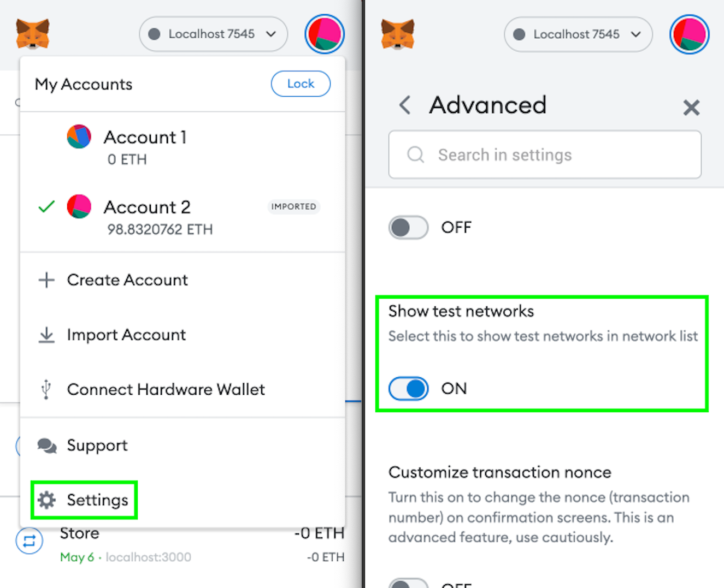724x588 pixels.
Task: Click the Store transaction swap icon
Action: 30,541
